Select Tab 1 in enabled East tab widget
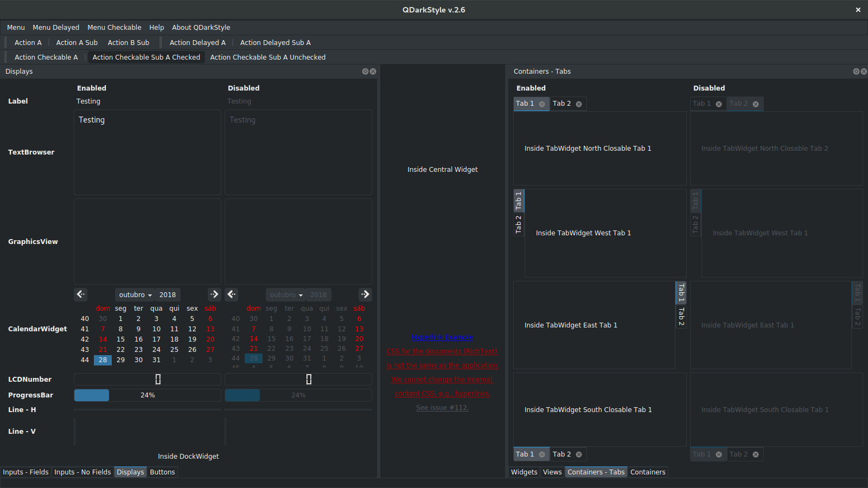 (681, 293)
